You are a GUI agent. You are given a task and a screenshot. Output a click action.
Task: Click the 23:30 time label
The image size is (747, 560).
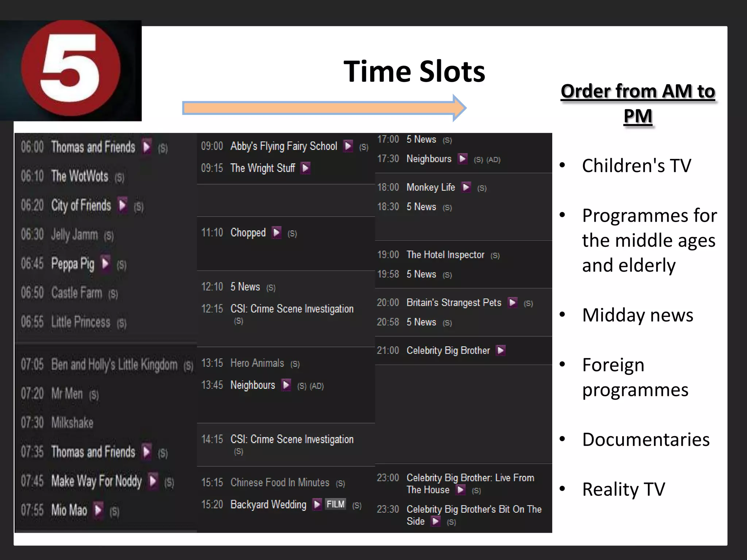[388, 509]
